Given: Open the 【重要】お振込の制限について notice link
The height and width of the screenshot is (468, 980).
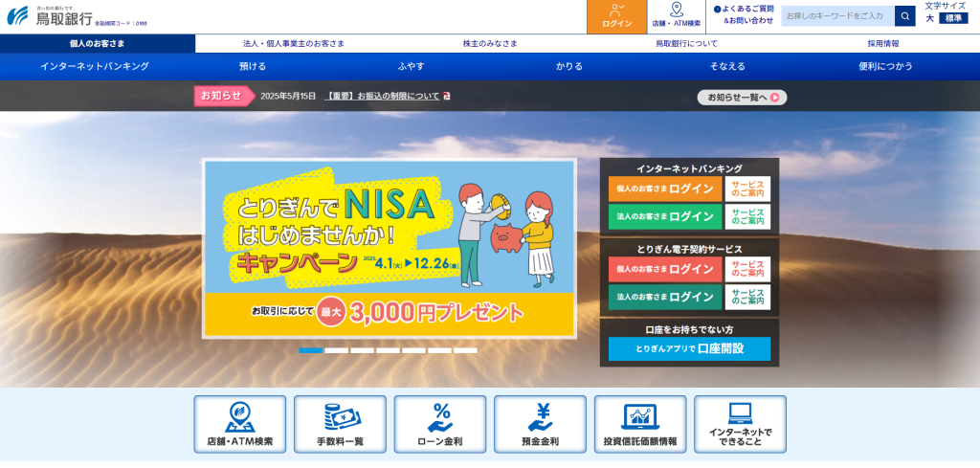Looking at the screenshot, I should pos(382,96).
